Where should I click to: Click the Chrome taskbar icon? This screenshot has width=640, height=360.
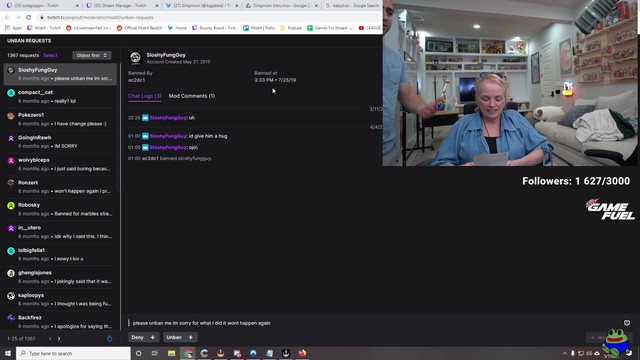point(188,353)
